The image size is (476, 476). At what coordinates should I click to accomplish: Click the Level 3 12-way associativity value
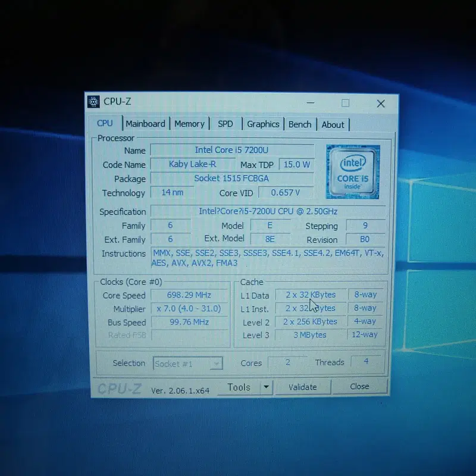click(365, 334)
